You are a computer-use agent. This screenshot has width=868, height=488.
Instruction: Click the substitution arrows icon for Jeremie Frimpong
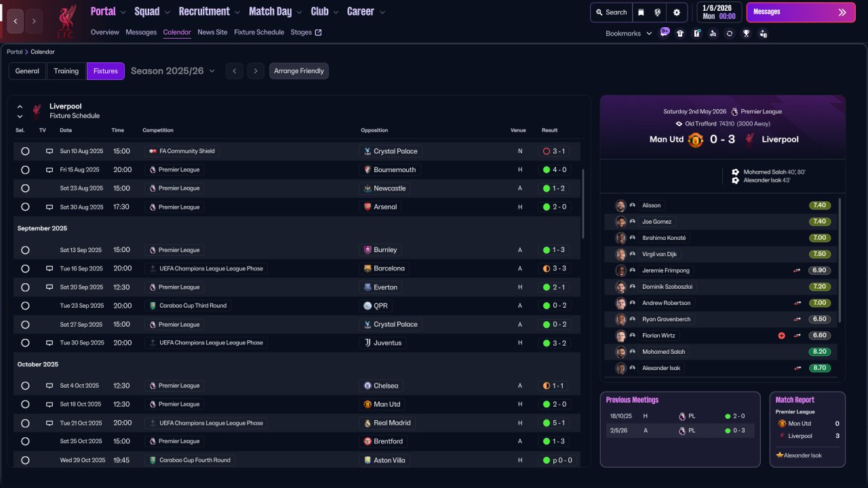(797, 270)
